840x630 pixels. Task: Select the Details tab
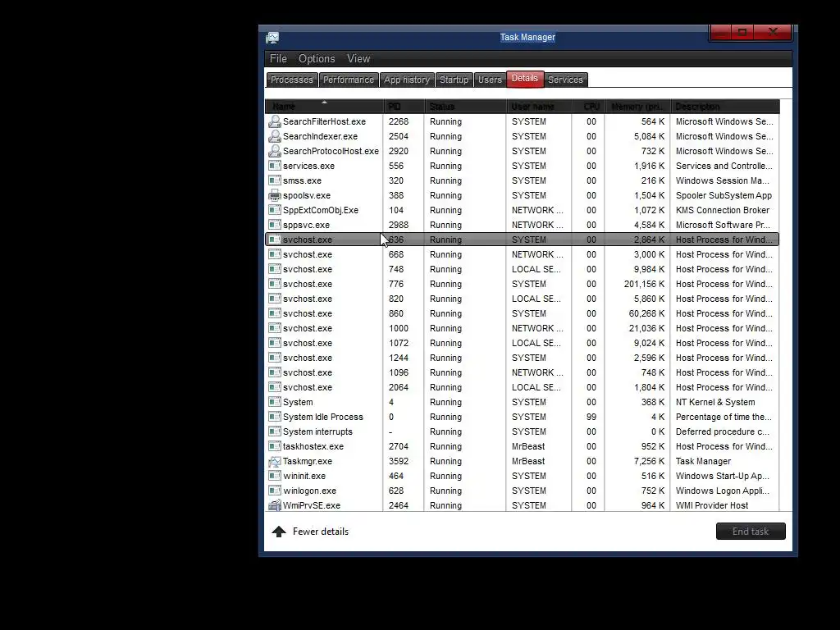pyautogui.click(x=525, y=79)
